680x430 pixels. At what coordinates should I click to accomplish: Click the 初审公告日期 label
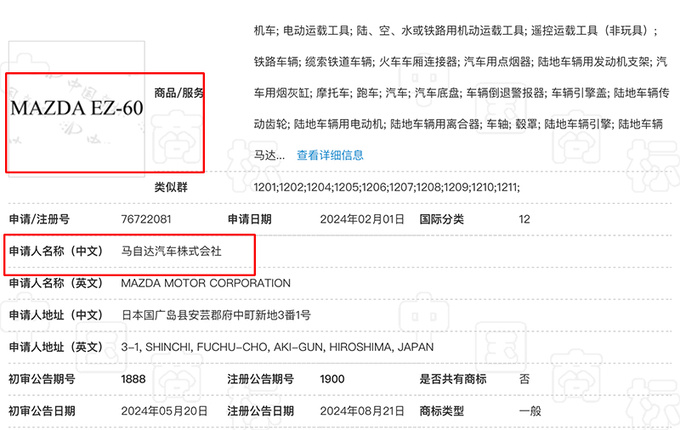pyautogui.click(x=42, y=411)
